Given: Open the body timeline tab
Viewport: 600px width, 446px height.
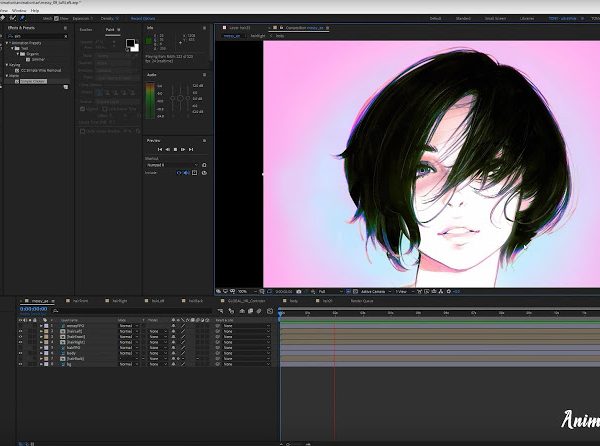Looking at the screenshot, I should 293,301.
